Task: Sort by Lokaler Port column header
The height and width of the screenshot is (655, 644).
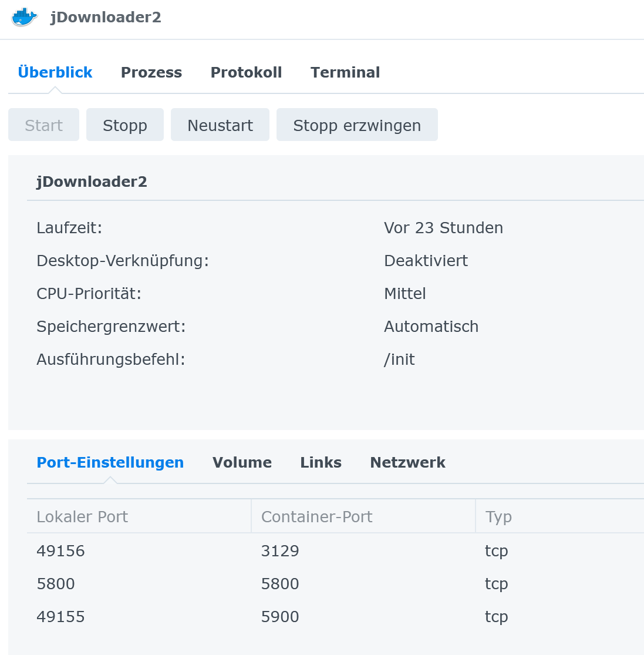Action: tap(82, 516)
